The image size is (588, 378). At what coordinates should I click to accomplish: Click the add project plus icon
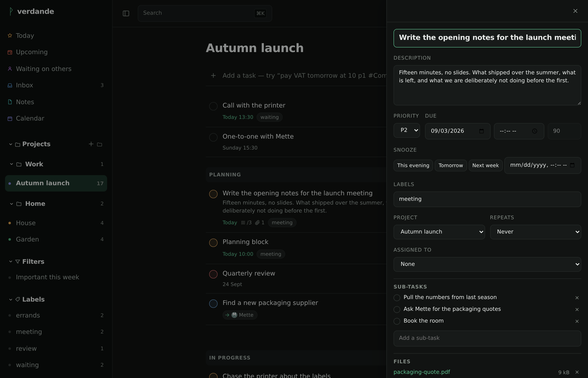pos(91,144)
